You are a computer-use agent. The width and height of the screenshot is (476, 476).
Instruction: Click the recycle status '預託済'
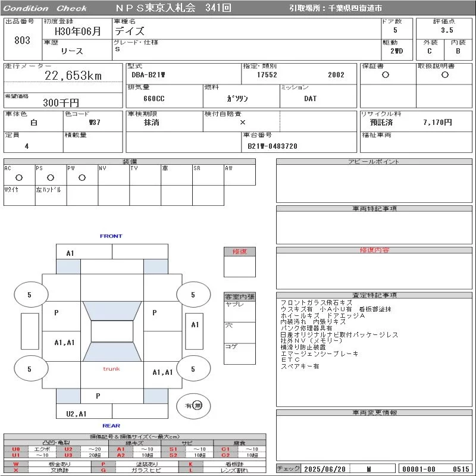[381, 123]
